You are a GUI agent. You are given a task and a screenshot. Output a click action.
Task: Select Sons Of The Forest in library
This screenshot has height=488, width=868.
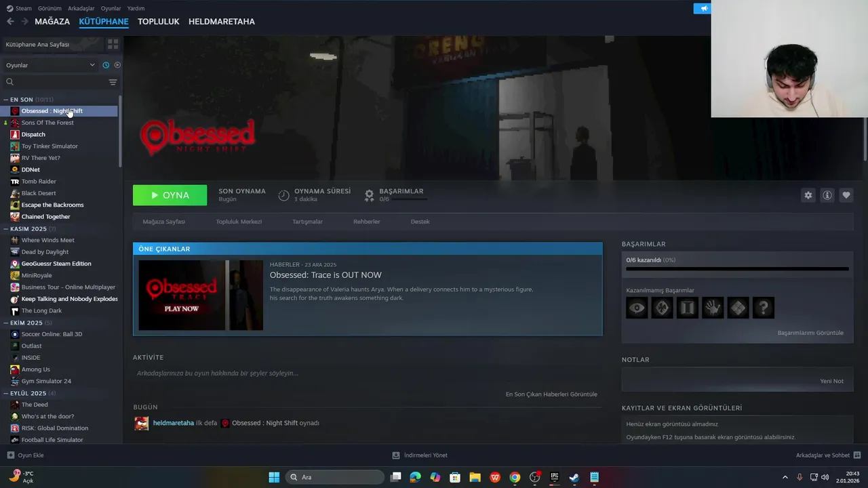click(x=47, y=123)
